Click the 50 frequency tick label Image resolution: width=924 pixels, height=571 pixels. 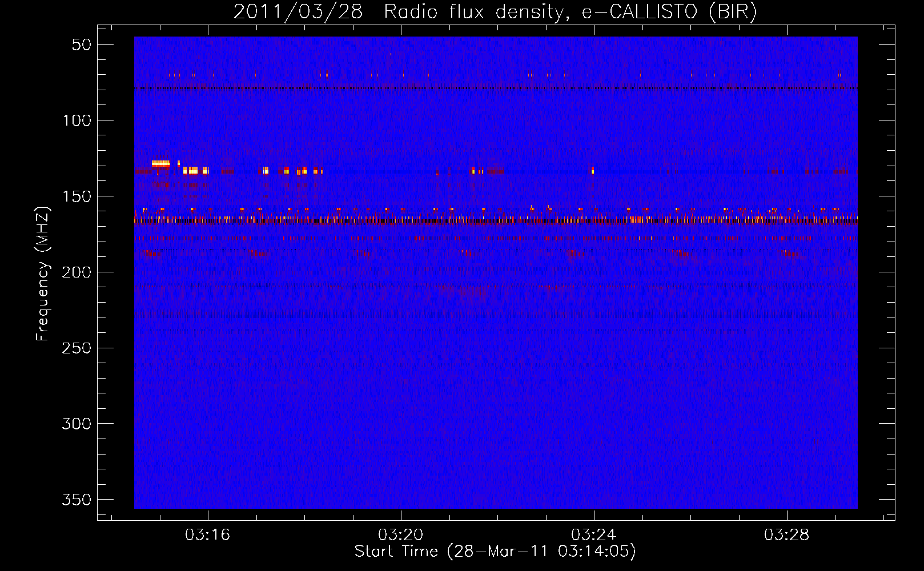coord(82,45)
